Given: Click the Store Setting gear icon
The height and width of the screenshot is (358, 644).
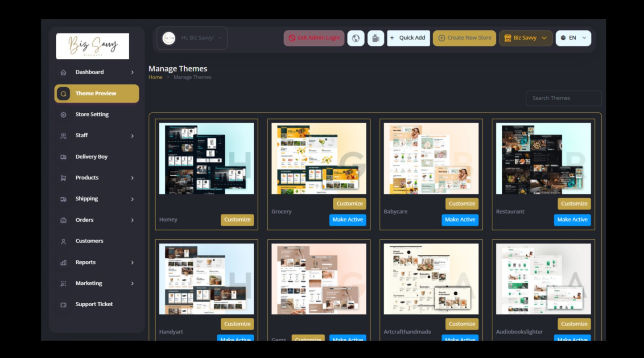Looking at the screenshot, I should point(63,115).
